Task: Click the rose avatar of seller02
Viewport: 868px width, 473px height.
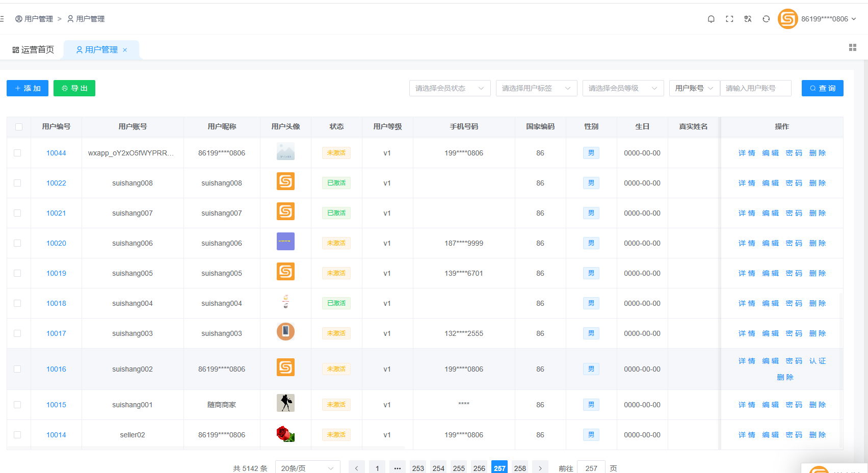Action: click(x=285, y=434)
